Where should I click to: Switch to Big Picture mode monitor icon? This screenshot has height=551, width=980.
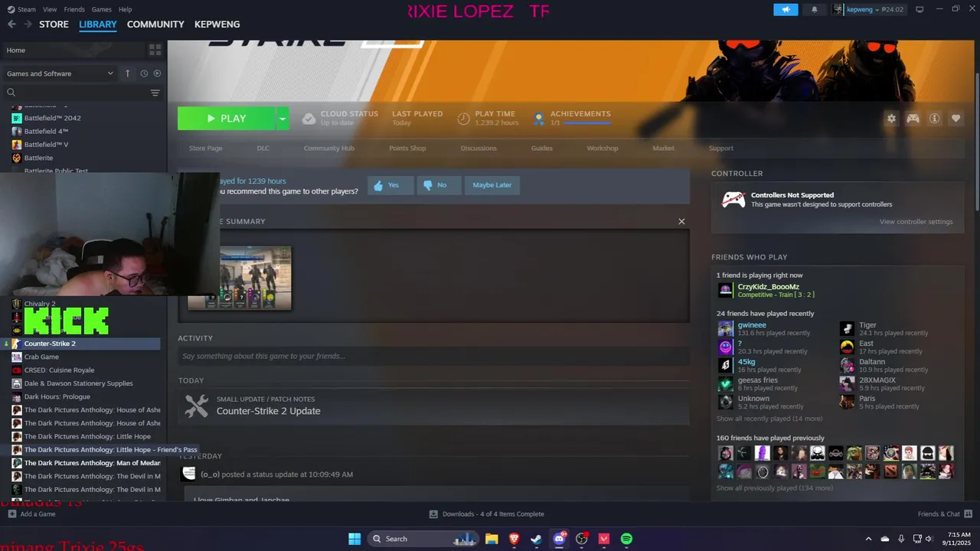(920, 9)
